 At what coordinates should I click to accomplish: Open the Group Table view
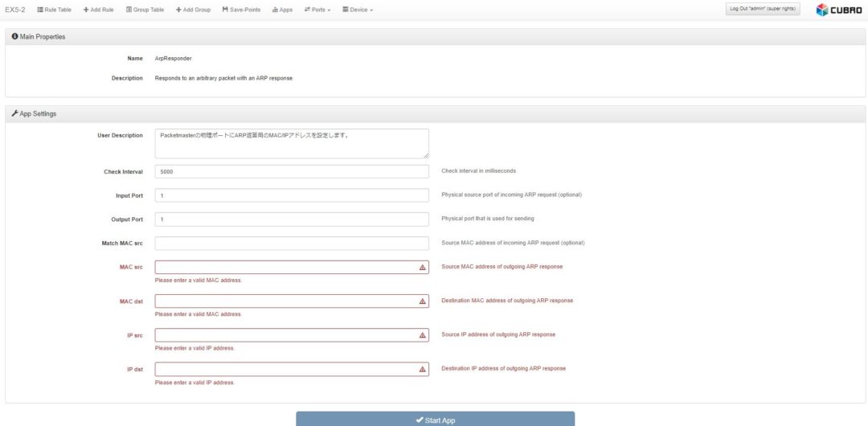pyautogui.click(x=145, y=10)
